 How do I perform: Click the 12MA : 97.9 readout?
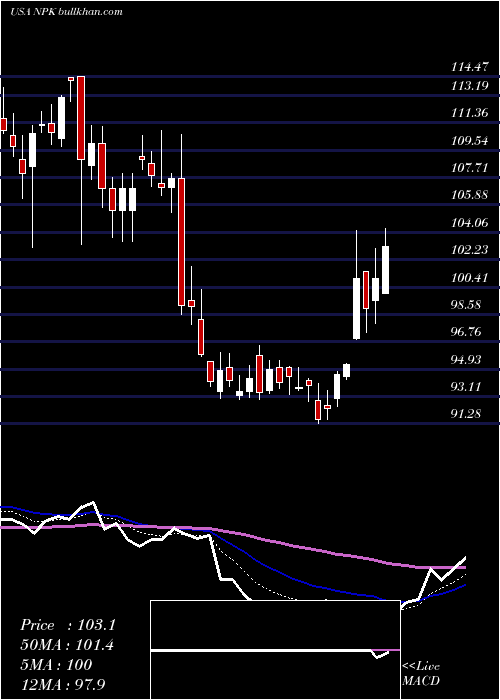pyautogui.click(x=65, y=684)
